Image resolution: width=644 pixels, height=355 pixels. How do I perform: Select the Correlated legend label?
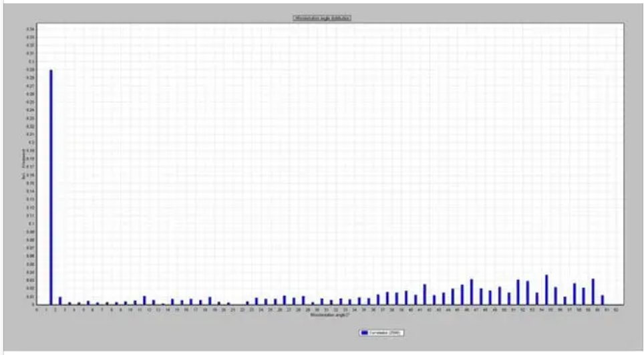pos(384,333)
